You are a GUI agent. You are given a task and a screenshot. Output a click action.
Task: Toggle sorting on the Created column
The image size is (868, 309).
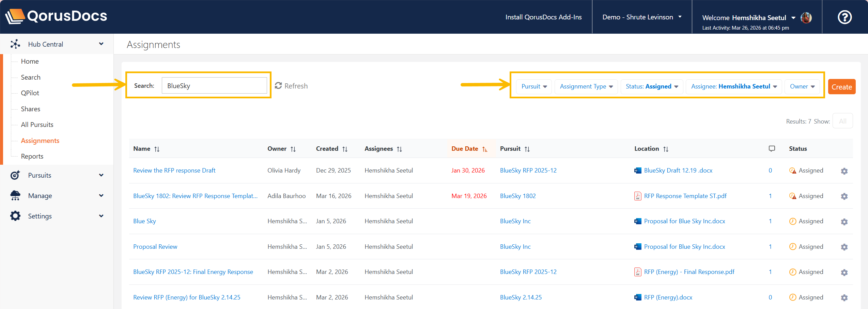345,149
